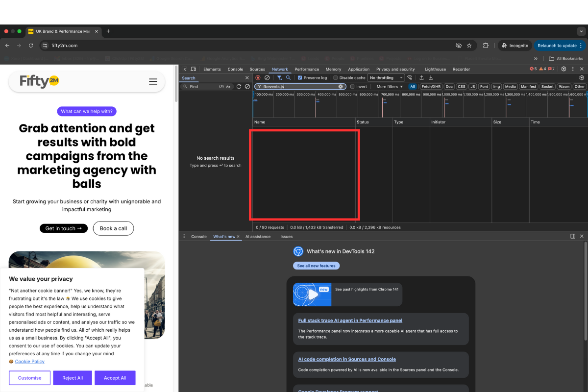Open hidden bookmarks overflow chevron
This screenshot has height=392, width=588.
[536, 58]
